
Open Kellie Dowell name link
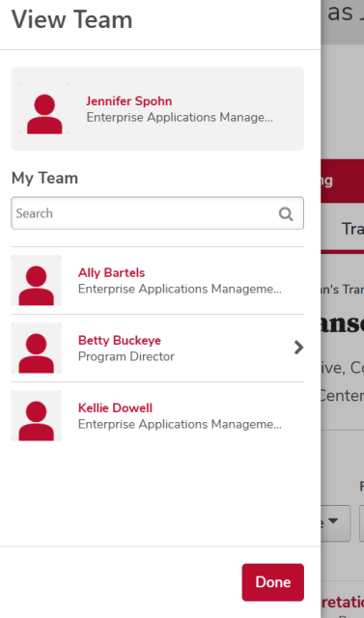pos(115,407)
